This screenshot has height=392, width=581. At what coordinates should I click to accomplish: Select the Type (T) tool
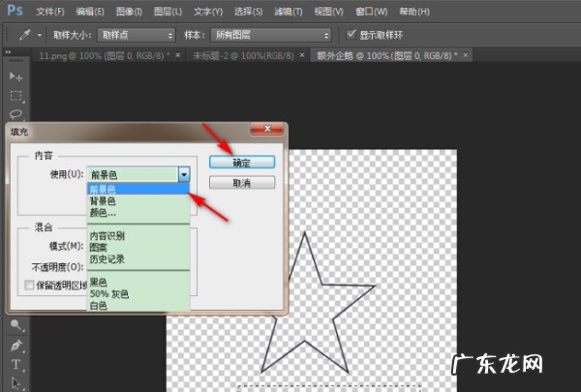coord(15,365)
